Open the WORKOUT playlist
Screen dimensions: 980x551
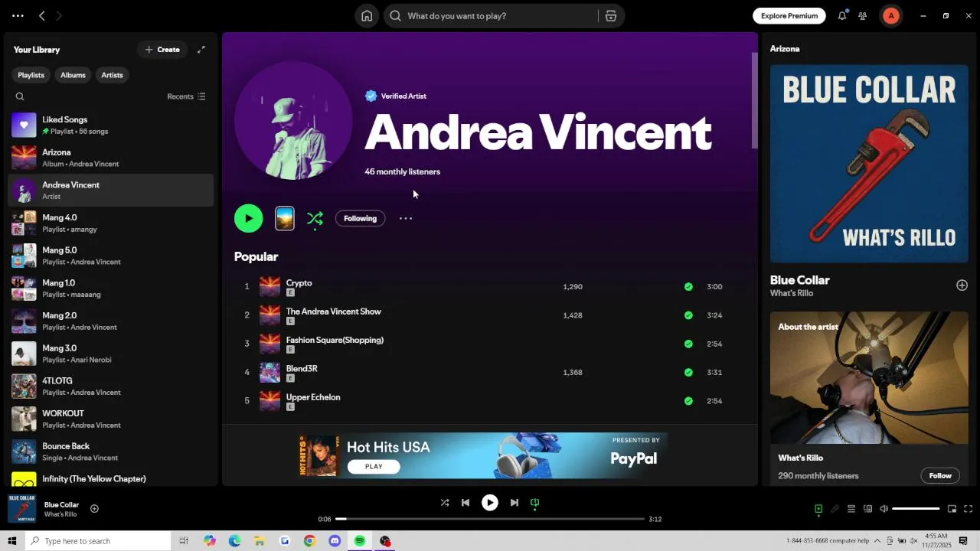point(111,419)
